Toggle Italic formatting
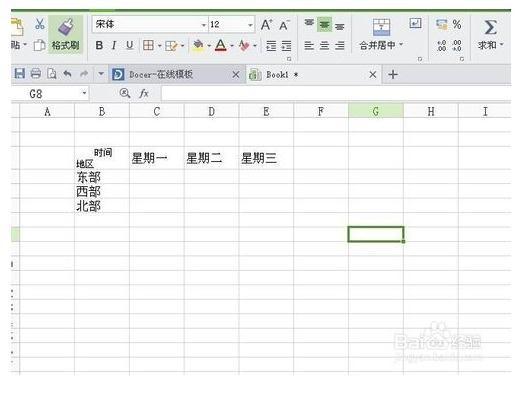528x394 pixels. (114, 45)
